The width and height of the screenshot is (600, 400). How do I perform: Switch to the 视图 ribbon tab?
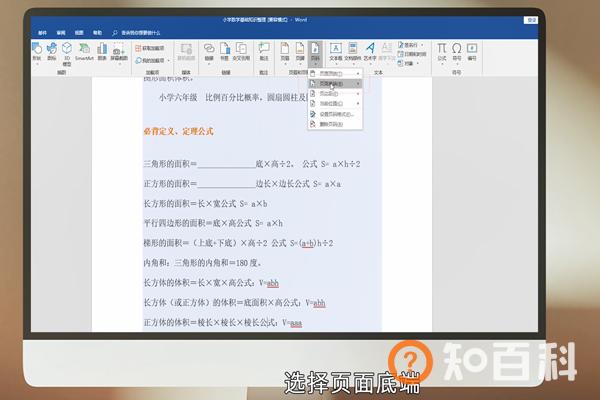click(x=79, y=33)
